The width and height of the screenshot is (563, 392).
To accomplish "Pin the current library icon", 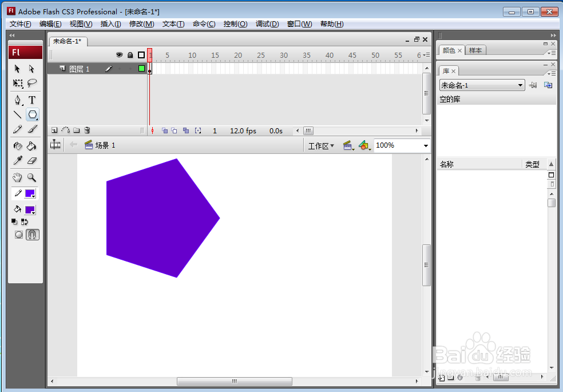I will (x=533, y=85).
